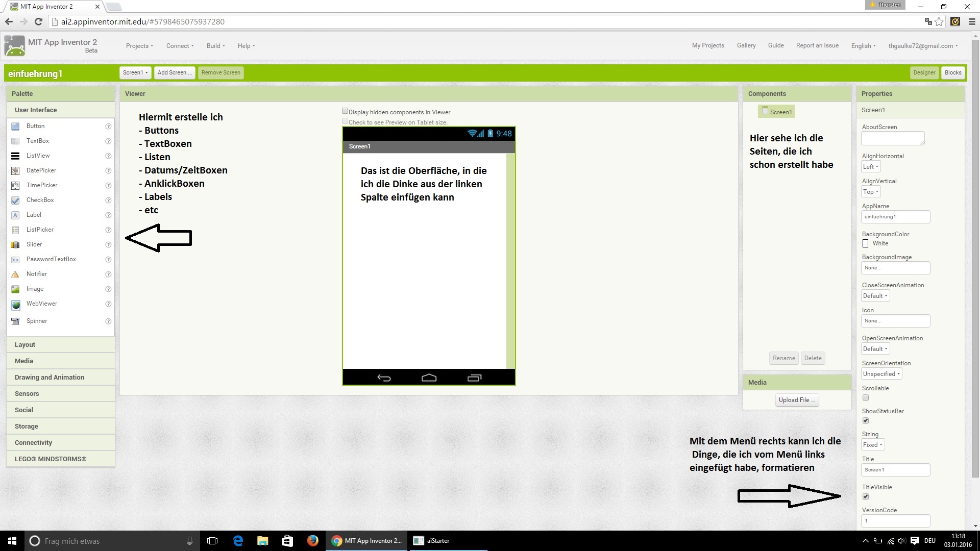
Task: Open help icon beside Slider
Action: 108,244
